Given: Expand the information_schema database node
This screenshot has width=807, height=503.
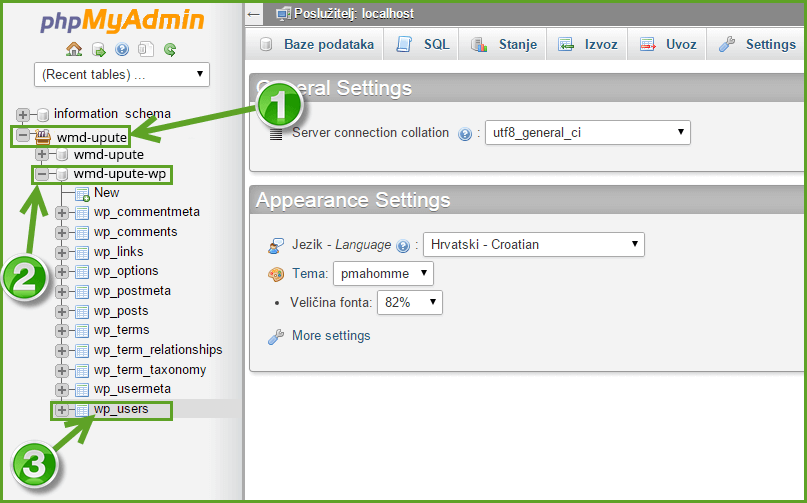Looking at the screenshot, I should 23,114.
